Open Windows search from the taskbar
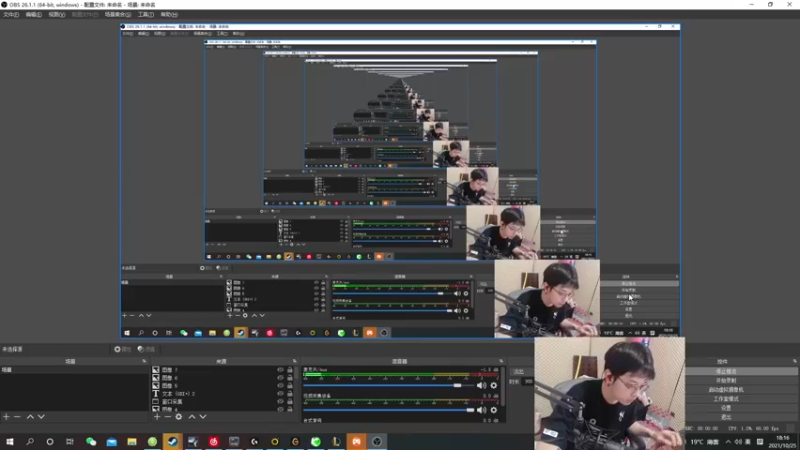Screen dimensions: 800x450 pos(30,441)
